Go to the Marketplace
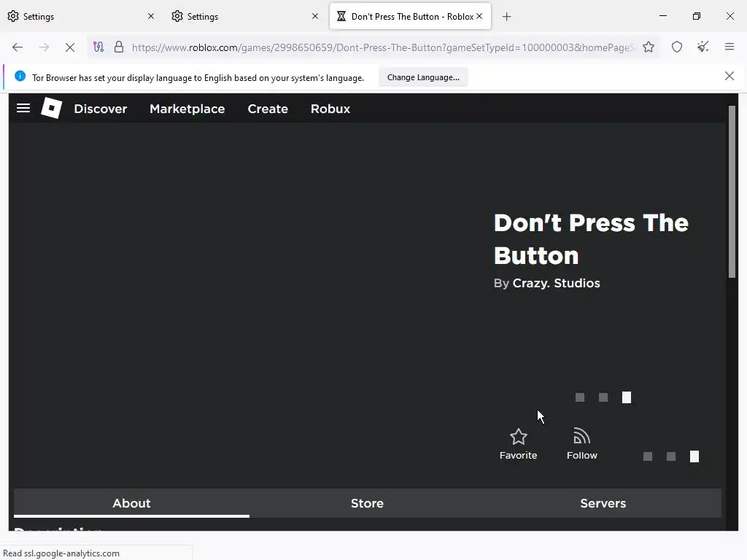 click(x=187, y=109)
